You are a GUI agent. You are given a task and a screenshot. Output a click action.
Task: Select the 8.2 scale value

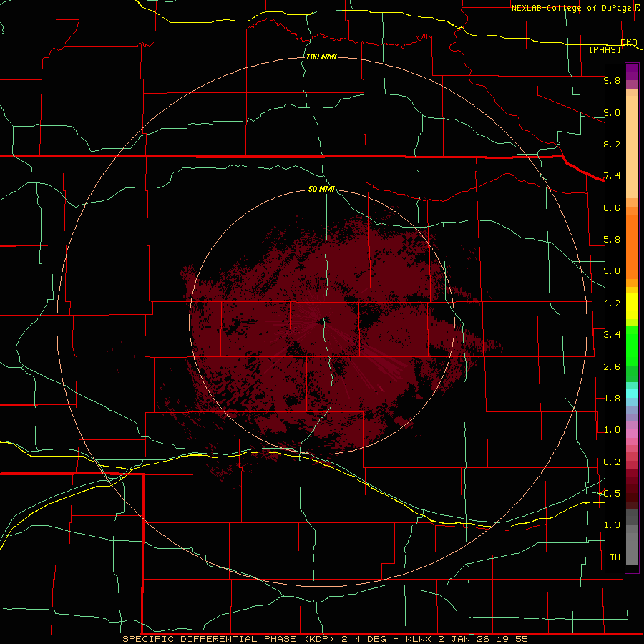click(612, 144)
